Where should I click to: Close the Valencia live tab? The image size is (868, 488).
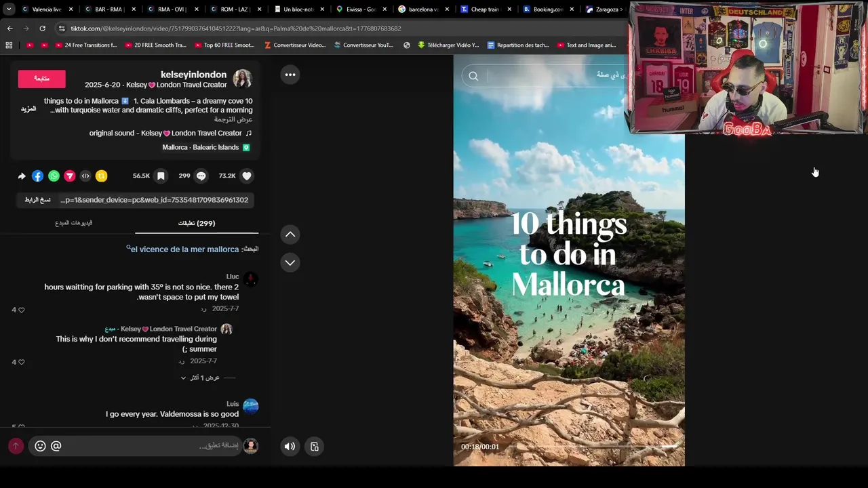(71, 9)
